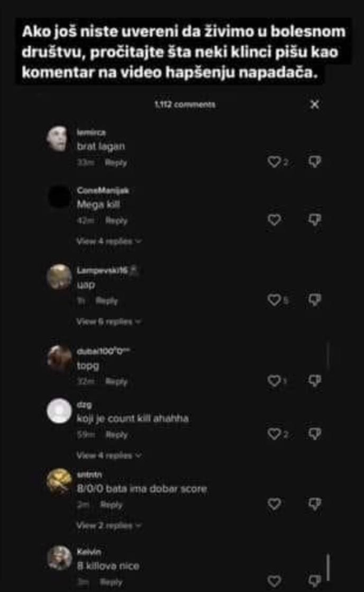Click the comments list scrollbar

pyautogui.click(x=328, y=568)
